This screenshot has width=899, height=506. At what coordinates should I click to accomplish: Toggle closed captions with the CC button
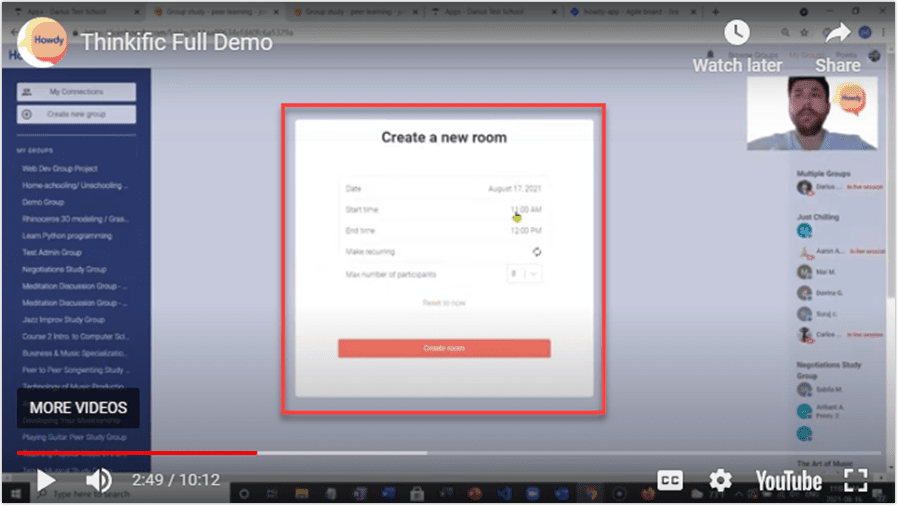[x=670, y=480]
